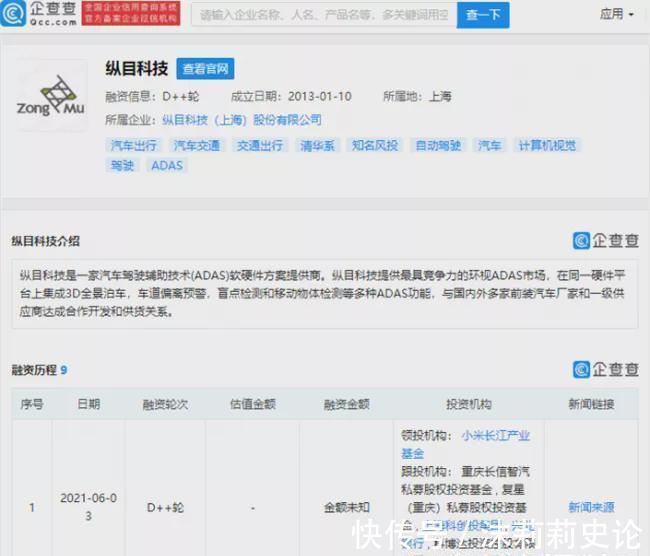The width and height of the screenshot is (650, 556).
Task: Click the 查一下 search button
Action: (483, 15)
